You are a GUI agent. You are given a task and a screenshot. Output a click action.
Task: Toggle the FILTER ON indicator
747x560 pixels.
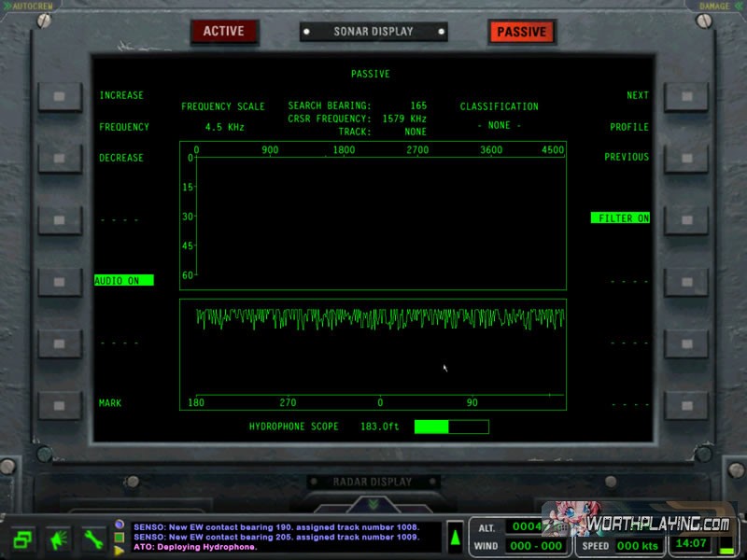[x=620, y=218]
